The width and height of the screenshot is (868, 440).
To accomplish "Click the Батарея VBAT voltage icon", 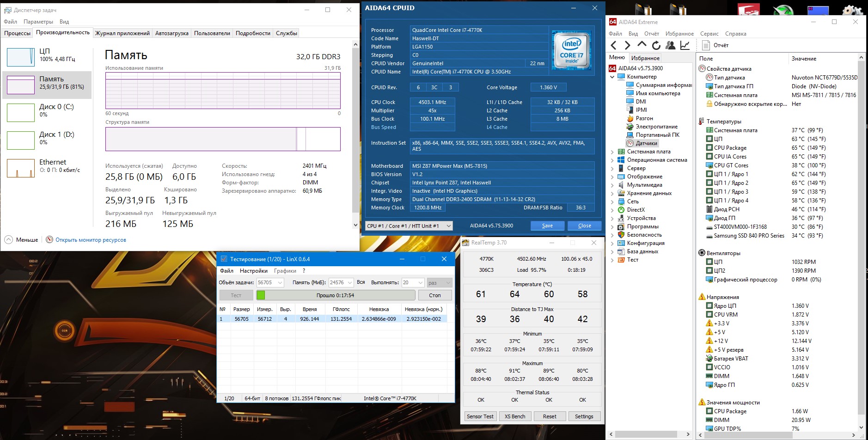I will pos(709,359).
